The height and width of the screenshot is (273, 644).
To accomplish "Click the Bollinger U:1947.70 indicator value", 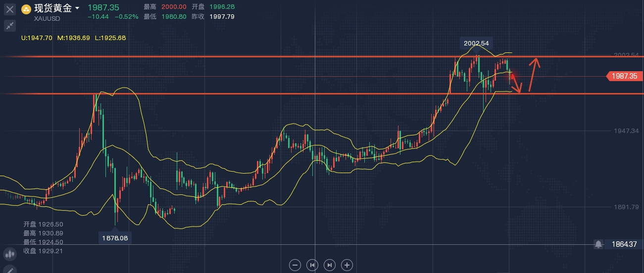I will [x=37, y=38].
